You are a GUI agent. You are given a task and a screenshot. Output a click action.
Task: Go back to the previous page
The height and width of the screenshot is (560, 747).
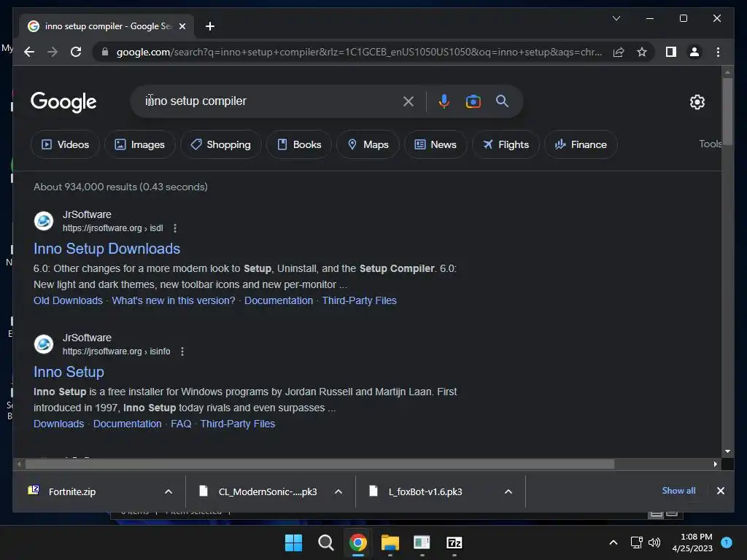[29, 52]
